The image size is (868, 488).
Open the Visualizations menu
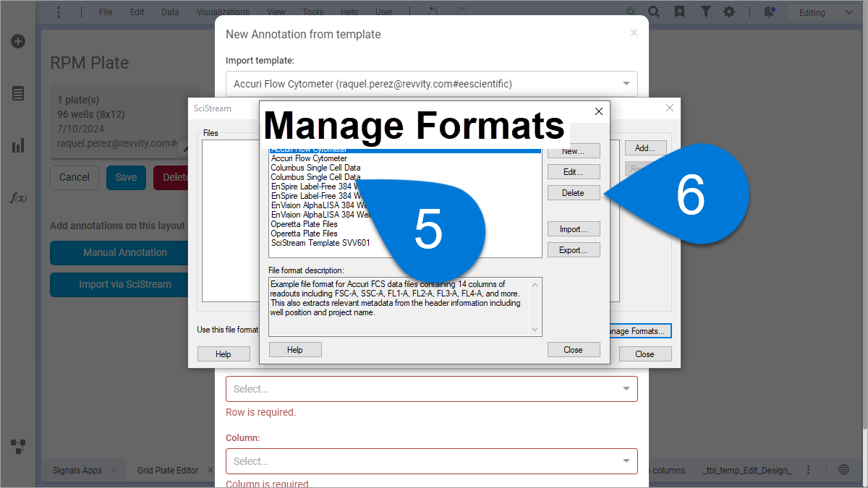(223, 12)
